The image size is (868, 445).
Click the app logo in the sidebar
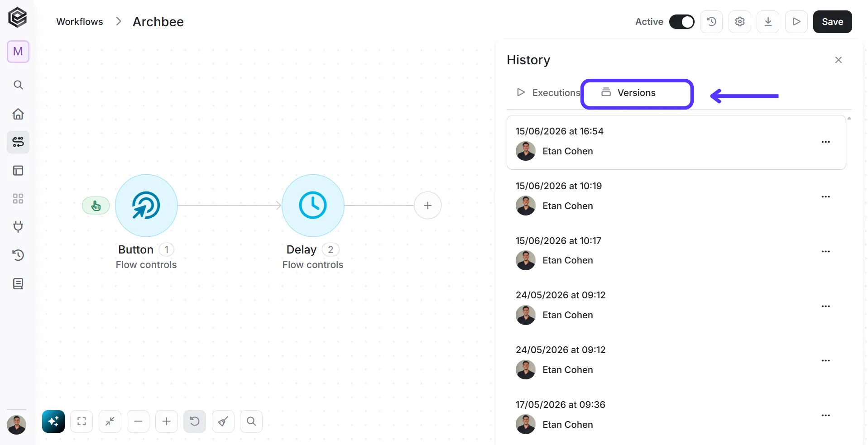18,18
